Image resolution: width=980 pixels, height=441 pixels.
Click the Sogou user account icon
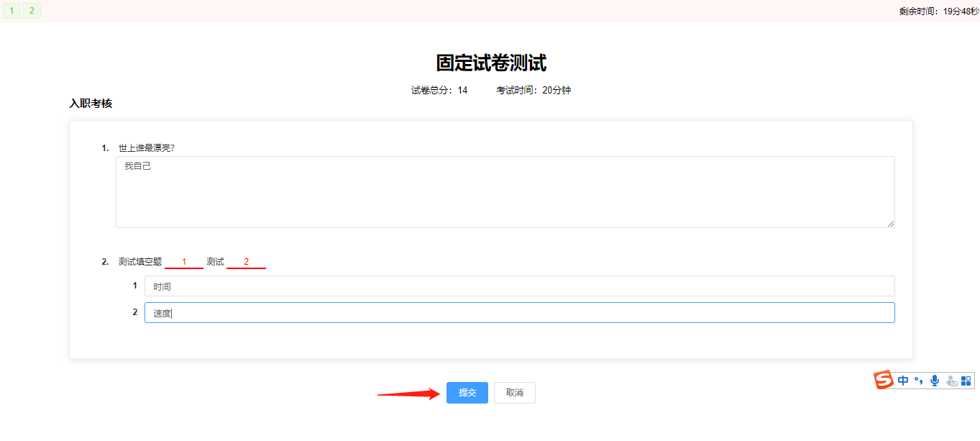pos(951,380)
